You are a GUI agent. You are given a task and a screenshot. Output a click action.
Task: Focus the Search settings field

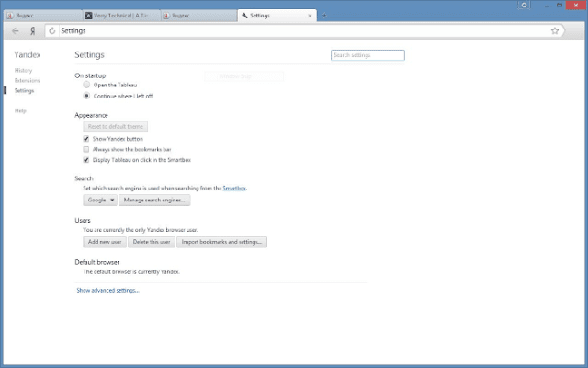(x=367, y=55)
